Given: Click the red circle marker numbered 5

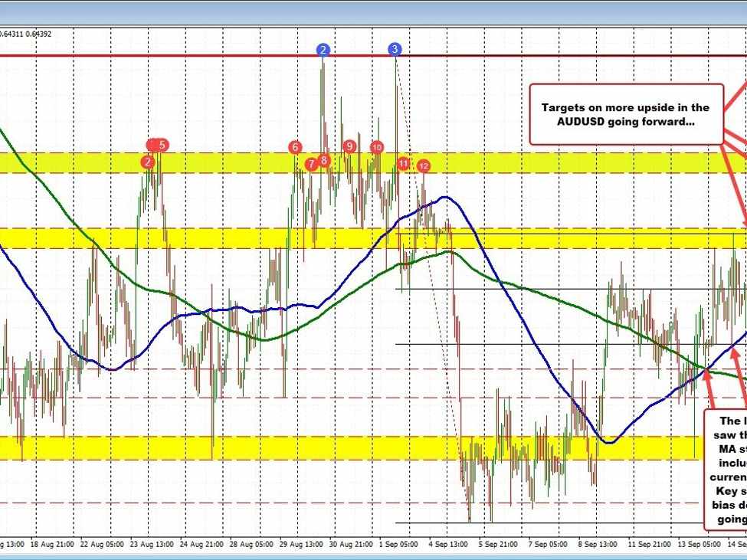Looking at the screenshot, I should pos(162,145).
